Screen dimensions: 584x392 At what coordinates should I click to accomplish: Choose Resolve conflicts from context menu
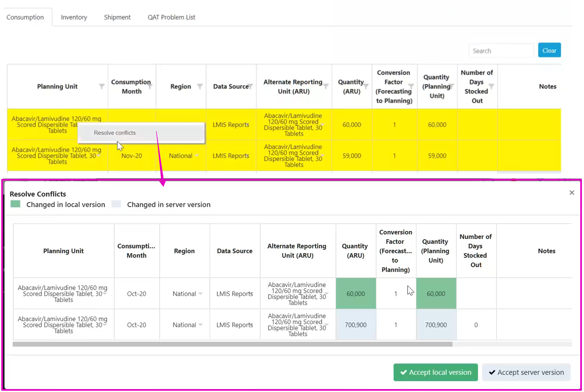[141, 133]
